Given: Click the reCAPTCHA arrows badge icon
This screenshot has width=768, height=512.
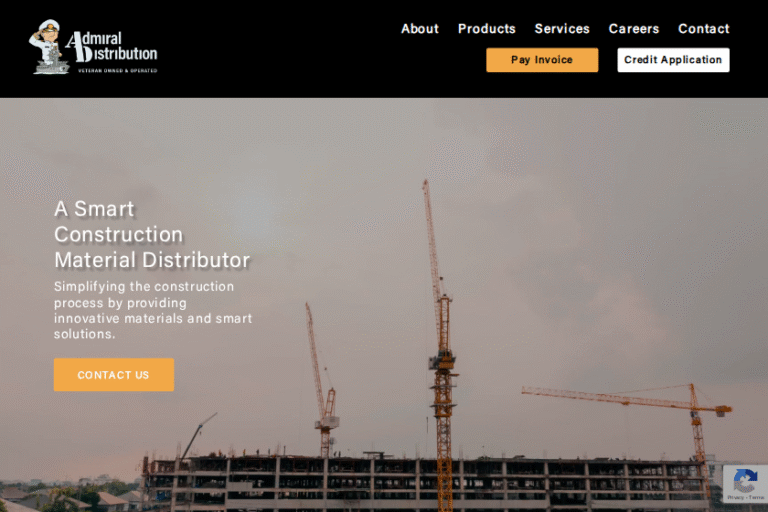Looking at the screenshot, I should pyautogui.click(x=745, y=481).
